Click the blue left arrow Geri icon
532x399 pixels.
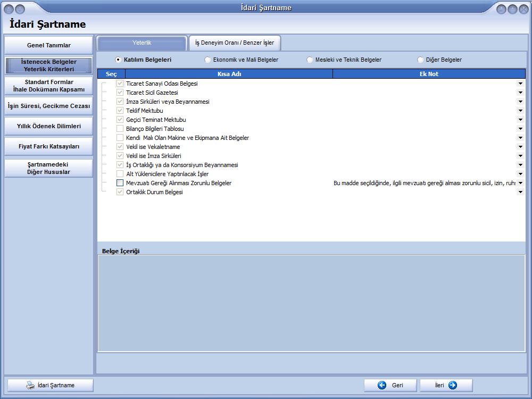pos(381,386)
